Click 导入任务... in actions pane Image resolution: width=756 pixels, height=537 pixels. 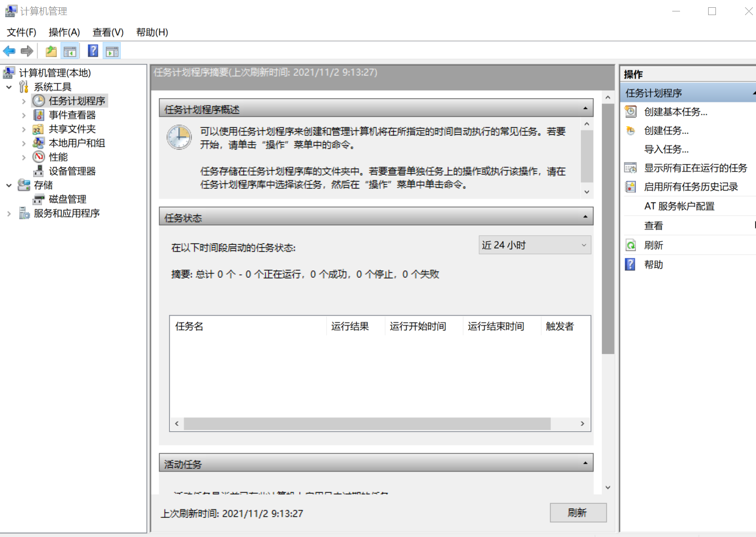[666, 149]
